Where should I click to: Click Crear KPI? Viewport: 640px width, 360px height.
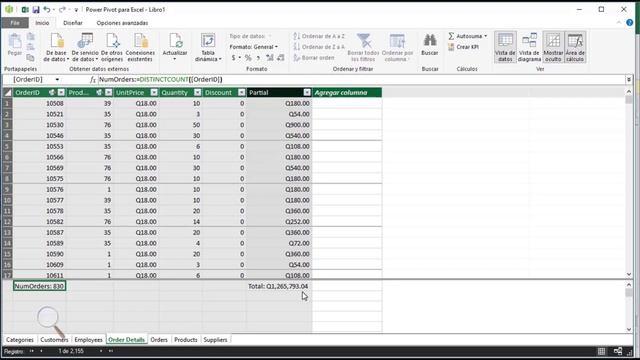[x=463, y=47]
